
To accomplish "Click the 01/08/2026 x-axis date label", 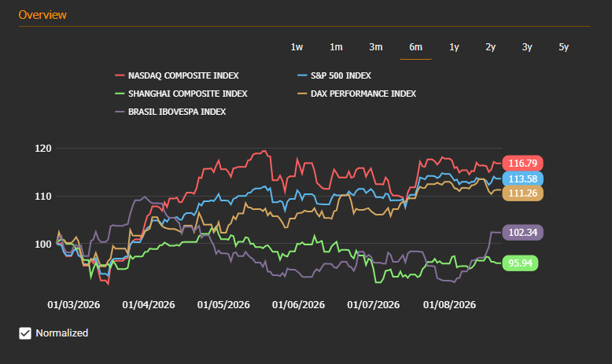I will click(450, 305).
